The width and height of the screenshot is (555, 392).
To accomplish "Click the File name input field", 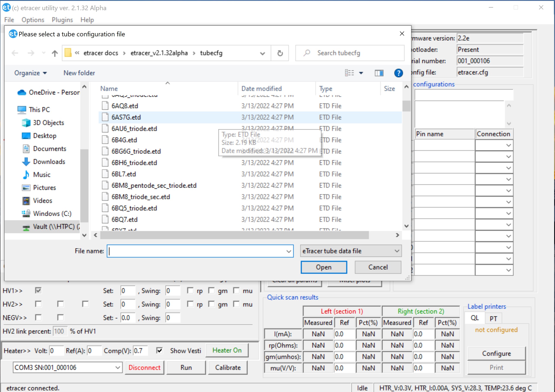I will click(x=197, y=251).
